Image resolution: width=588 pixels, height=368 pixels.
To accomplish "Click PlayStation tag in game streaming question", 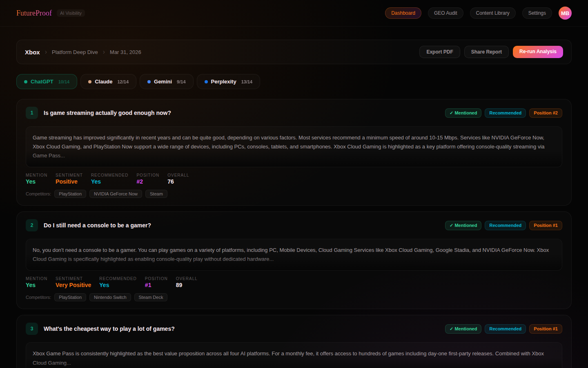I will (70, 194).
